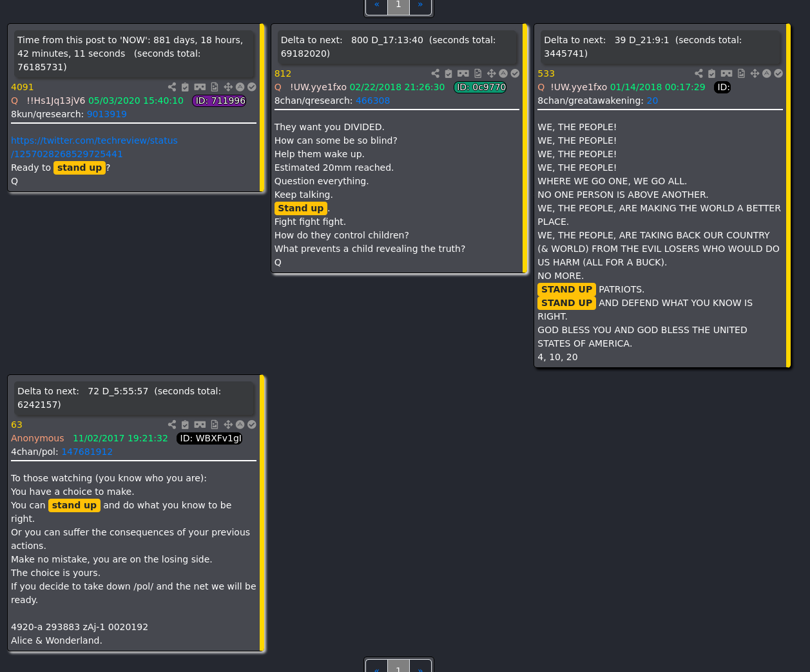The width and height of the screenshot is (810, 672).
Task: Click goggles icon on post 63
Action: click(200, 425)
